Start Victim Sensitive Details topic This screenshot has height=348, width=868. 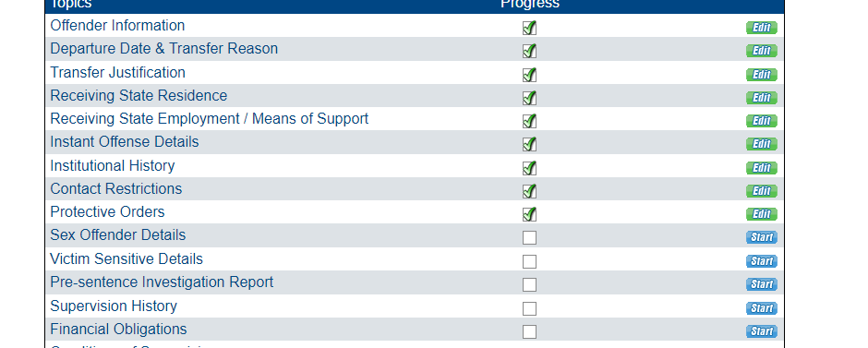click(761, 261)
